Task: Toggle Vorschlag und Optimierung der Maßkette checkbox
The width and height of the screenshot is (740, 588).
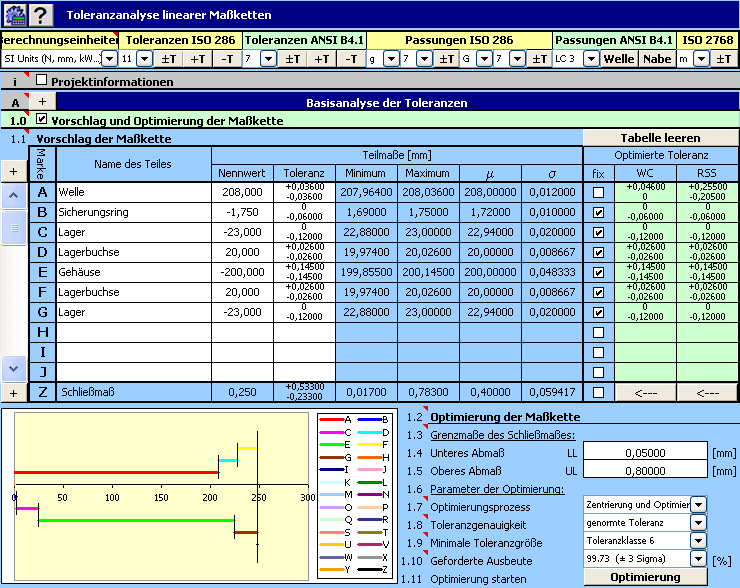Action: (x=42, y=119)
